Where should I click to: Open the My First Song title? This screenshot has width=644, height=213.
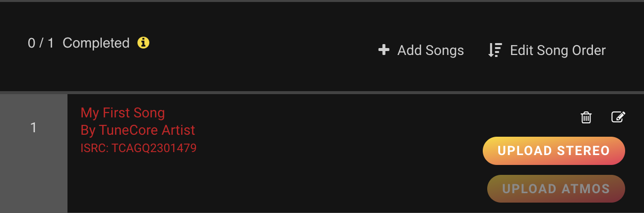click(123, 113)
